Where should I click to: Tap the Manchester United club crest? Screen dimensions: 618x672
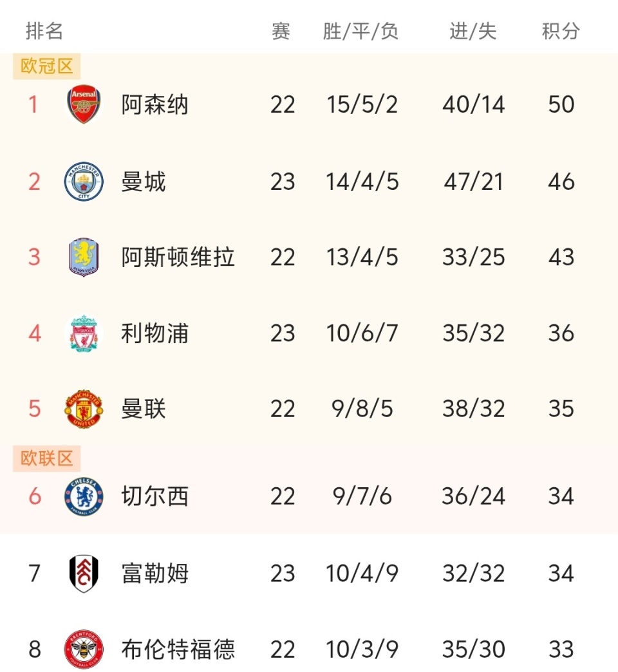pyautogui.click(x=84, y=409)
